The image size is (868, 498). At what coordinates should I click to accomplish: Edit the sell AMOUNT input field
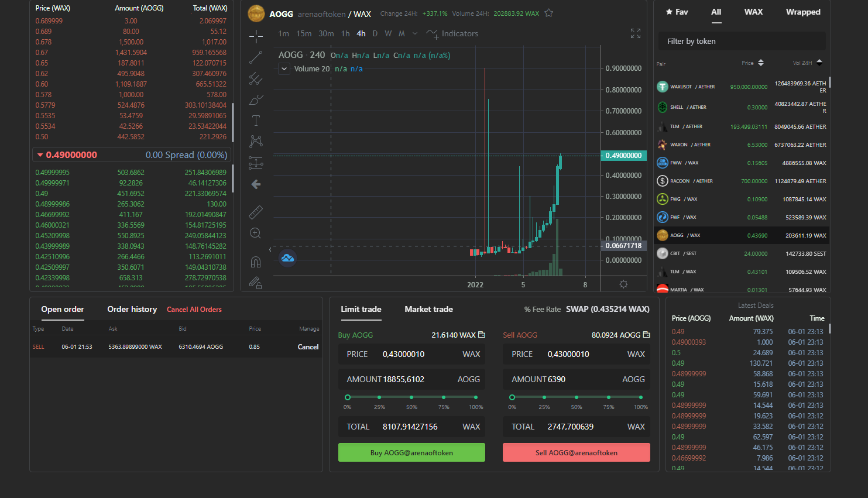577,379
